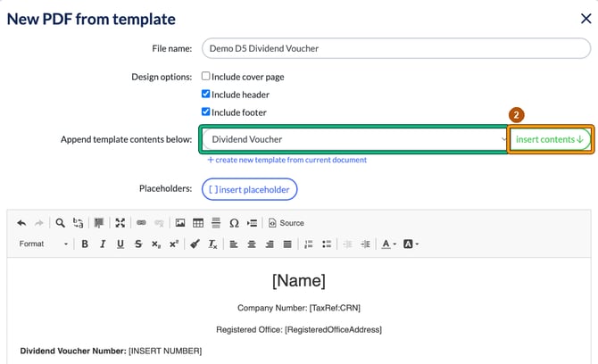The width and height of the screenshot is (598, 364).
Task: Enable Include cover page
Action: 205,76
